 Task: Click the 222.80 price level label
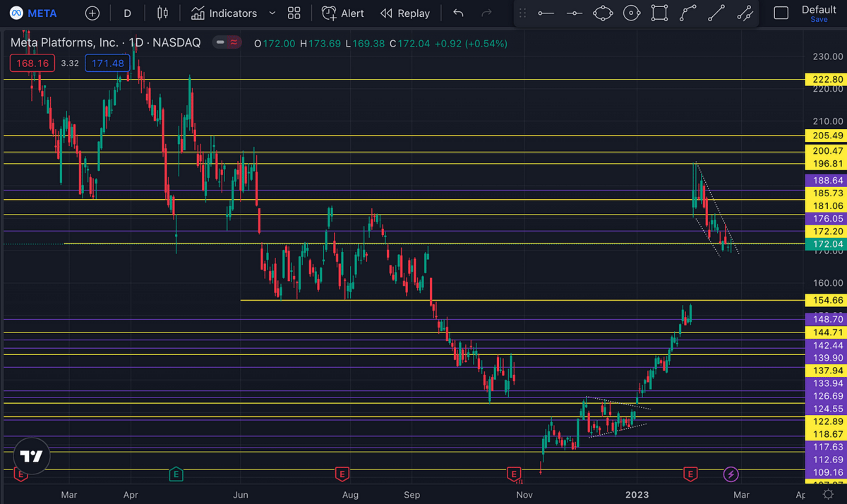point(826,79)
